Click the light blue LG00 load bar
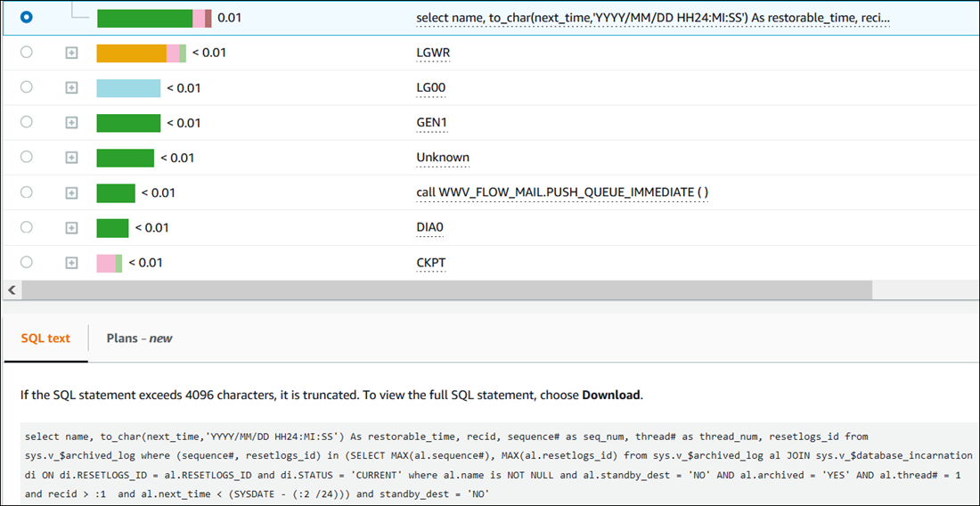 (128, 87)
